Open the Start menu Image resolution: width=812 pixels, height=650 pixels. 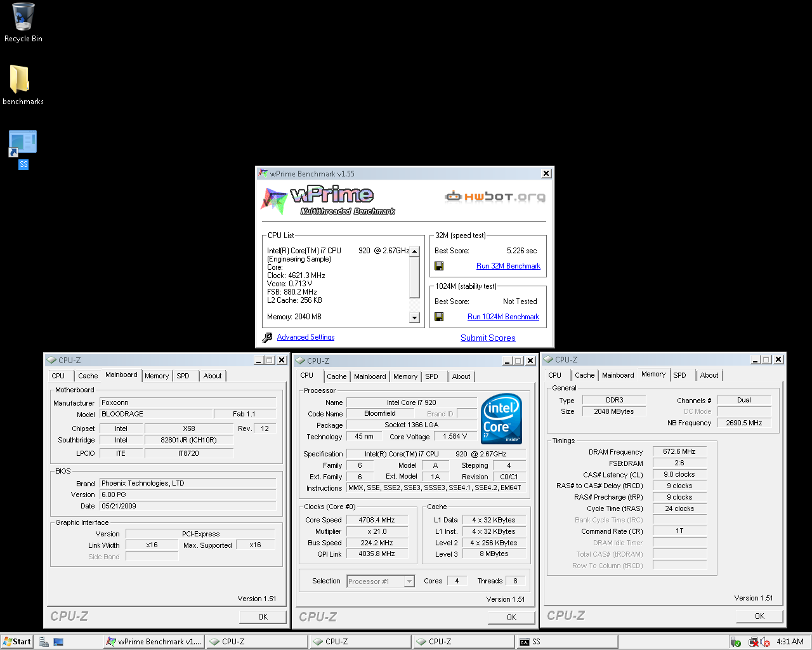point(17,642)
